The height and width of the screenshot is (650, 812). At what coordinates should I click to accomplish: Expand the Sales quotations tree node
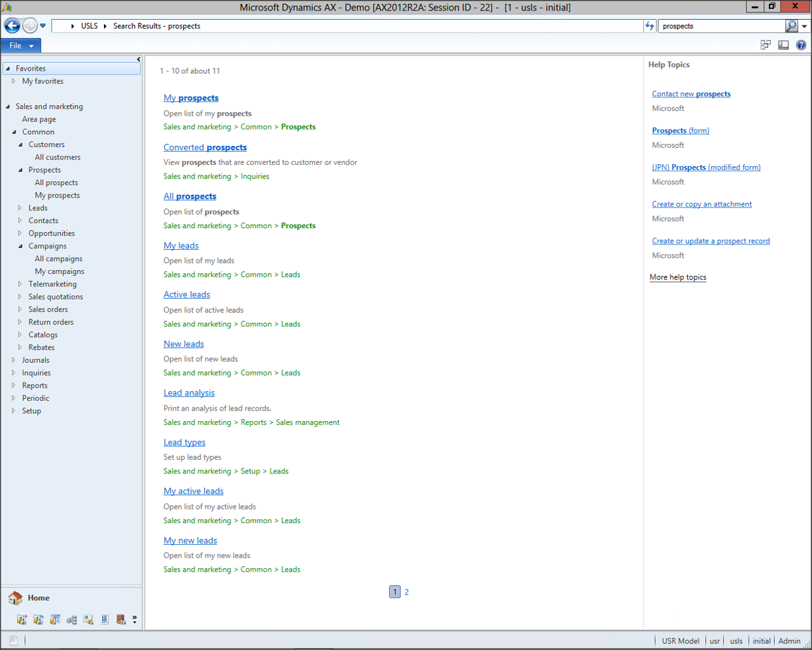20,297
